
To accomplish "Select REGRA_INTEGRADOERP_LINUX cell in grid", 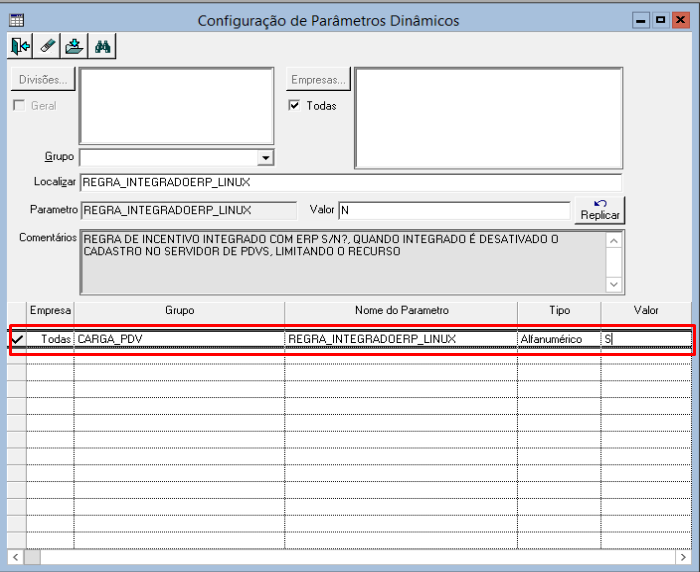I will click(401, 339).
